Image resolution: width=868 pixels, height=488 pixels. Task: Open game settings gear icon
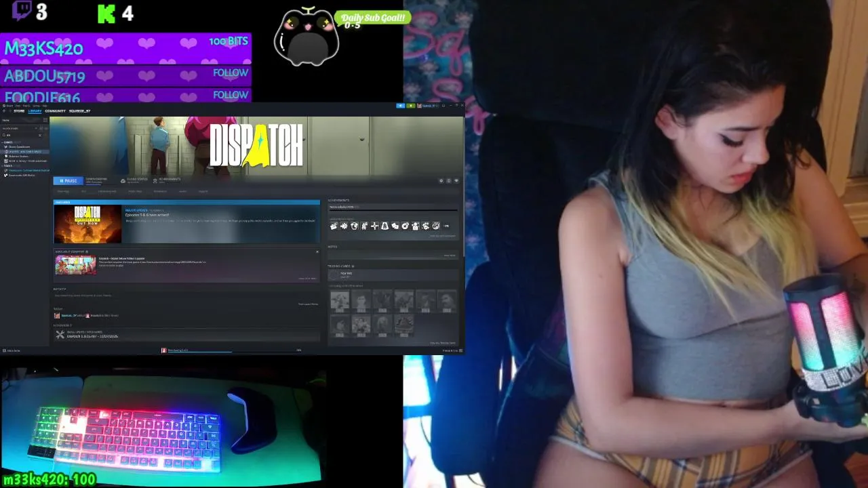441,181
